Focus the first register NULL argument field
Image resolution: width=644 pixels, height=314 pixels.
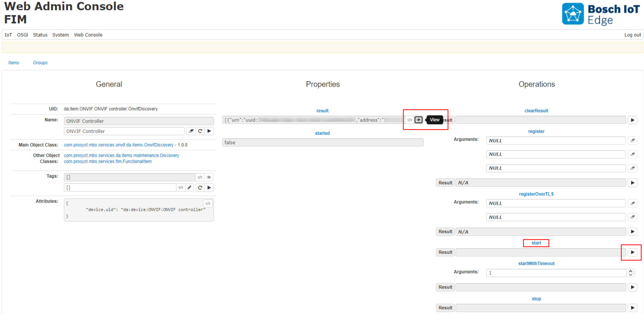[556, 141]
